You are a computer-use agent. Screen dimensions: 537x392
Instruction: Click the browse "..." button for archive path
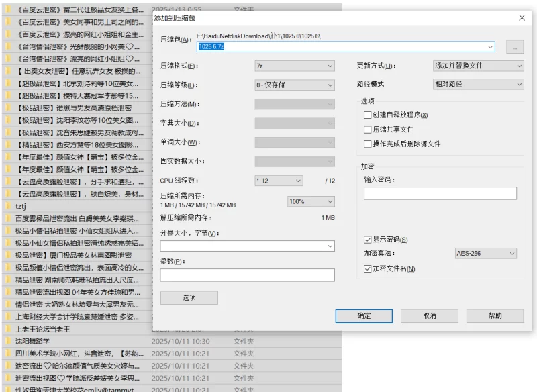(x=515, y=47)
